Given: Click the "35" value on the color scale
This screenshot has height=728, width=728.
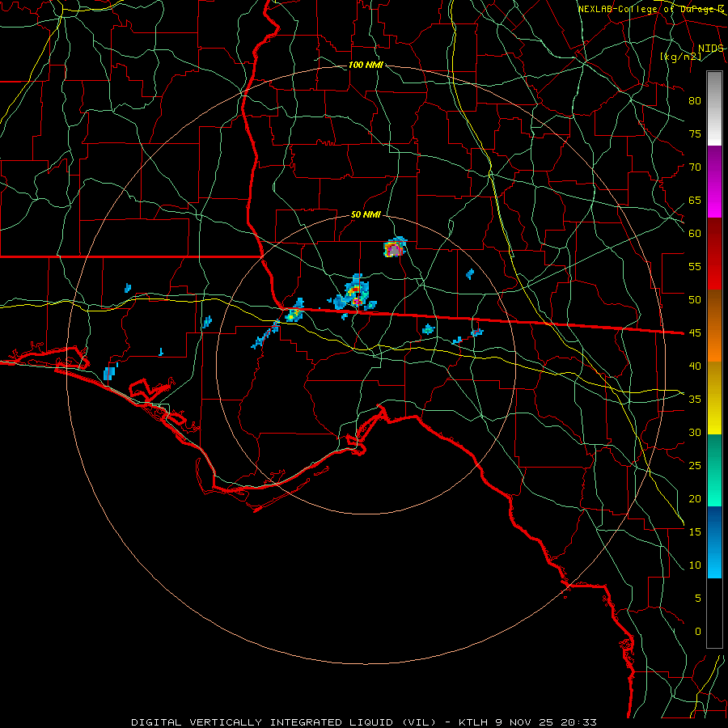Looking at the screenshot, I should [695, 400].
